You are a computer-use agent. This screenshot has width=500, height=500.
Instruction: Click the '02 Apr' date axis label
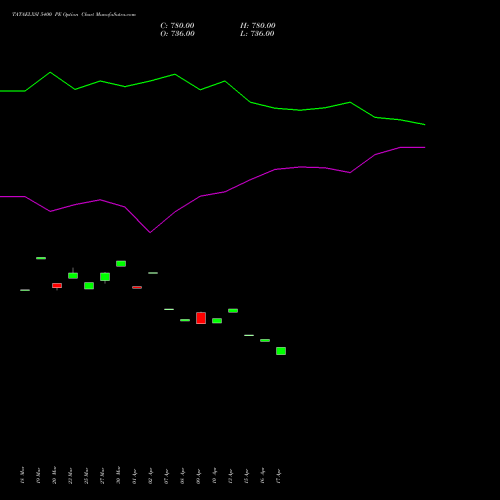click(150, 476)
